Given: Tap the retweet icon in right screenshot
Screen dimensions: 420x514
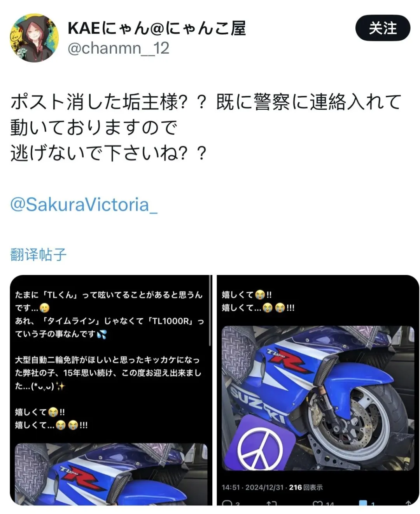Looking at the screenshot, I should pos(271,503).
